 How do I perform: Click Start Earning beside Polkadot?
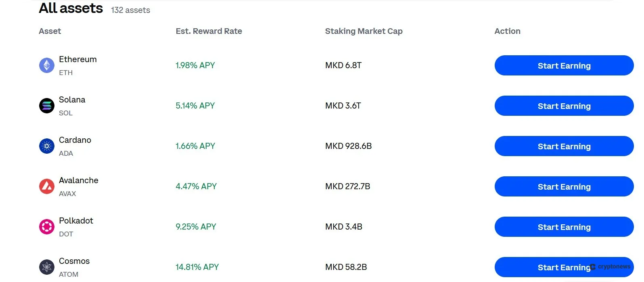tap(564, 227)
